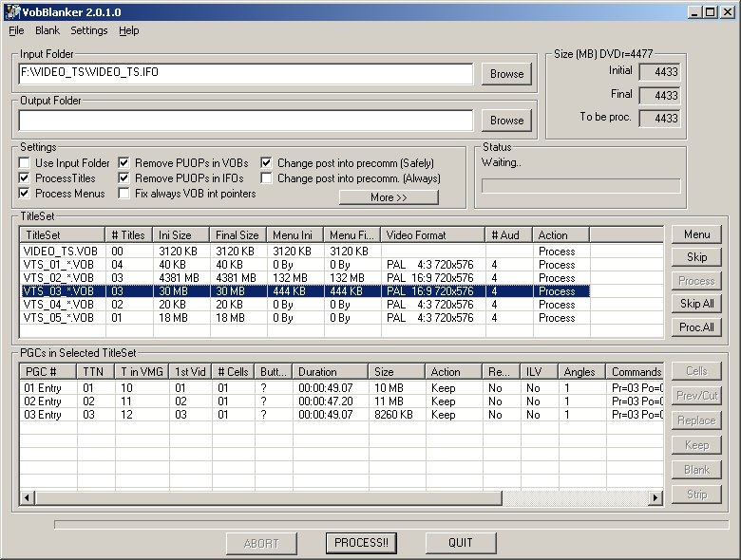This screenshot has height=560, width=741.
Task: Select the VTS_01_*.VOB titleset row
Action: tap(305, 265)
